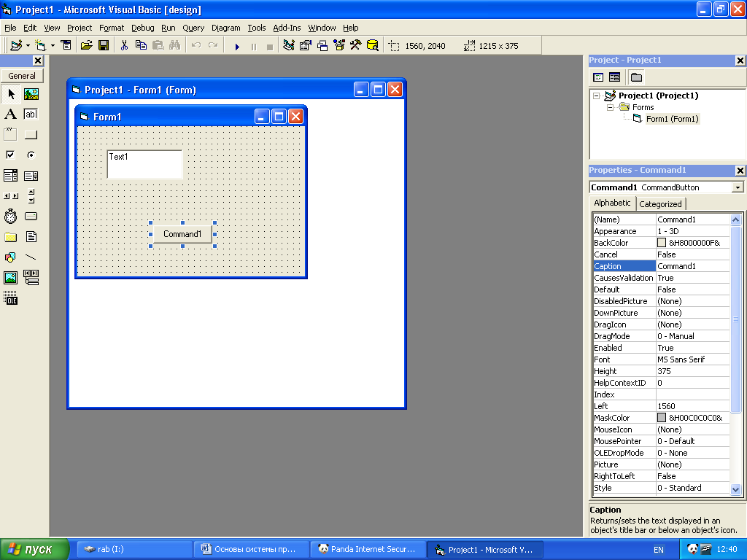Open Add Form dropdown arrow
Viewport: 747px width, 560px height.
click(53, 46)
